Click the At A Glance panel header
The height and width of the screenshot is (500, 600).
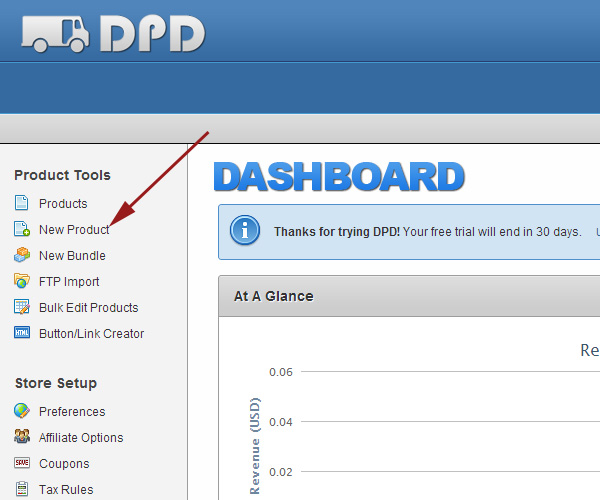[x=409, y=296]
